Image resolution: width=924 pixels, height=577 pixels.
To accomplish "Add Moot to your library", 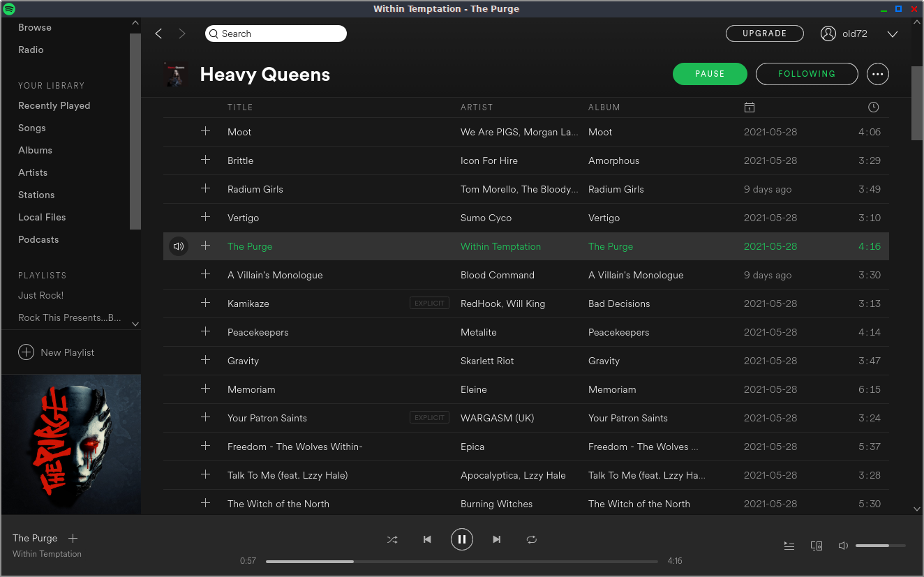I will [205, 131].
